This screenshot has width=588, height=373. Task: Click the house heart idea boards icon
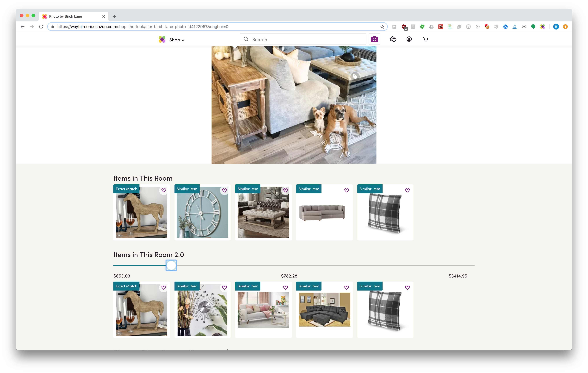[393, 39]
